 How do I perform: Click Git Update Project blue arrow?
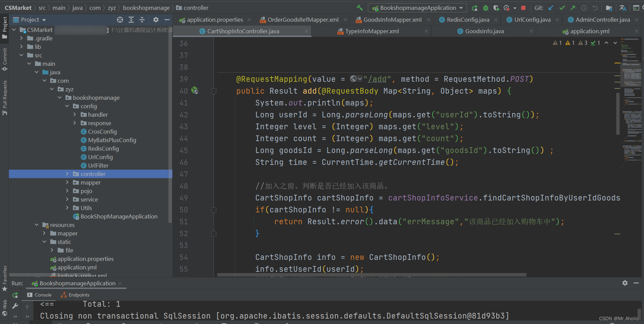click(551, 8)
